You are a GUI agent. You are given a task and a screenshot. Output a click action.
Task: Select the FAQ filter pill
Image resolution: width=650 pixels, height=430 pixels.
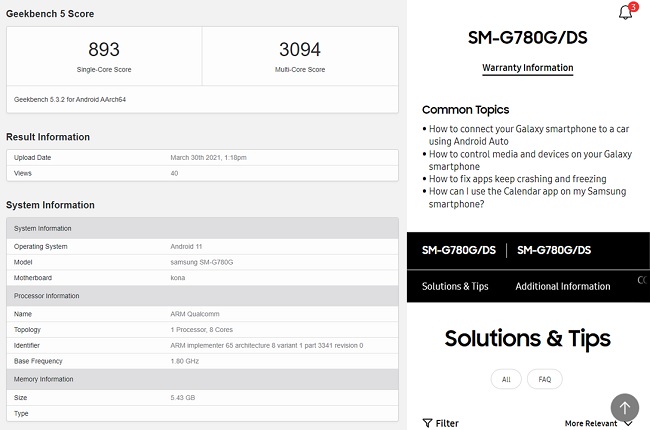(545, 379)
